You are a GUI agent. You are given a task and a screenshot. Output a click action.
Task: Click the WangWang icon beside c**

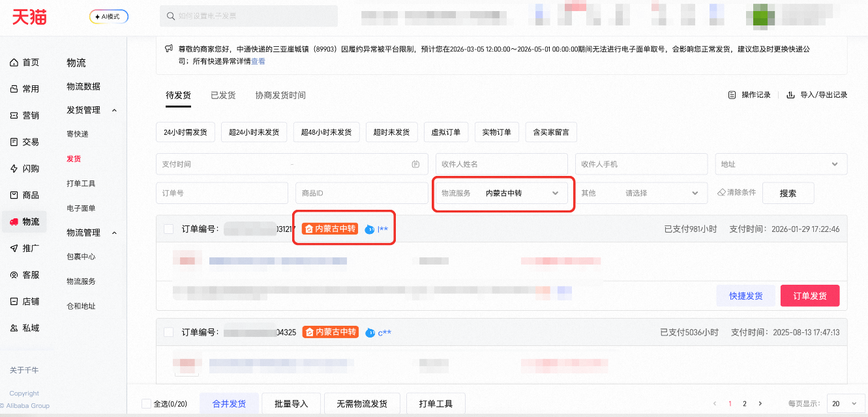[x=370, y=333]
